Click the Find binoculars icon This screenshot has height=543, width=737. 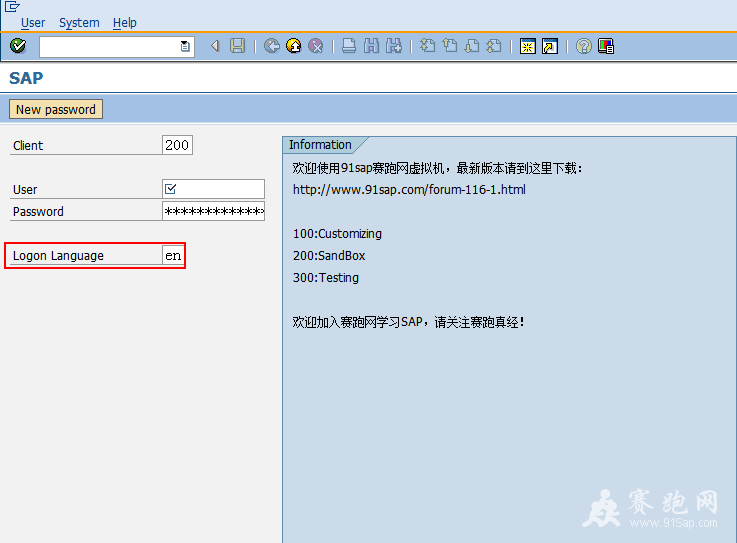pos(371,46)
